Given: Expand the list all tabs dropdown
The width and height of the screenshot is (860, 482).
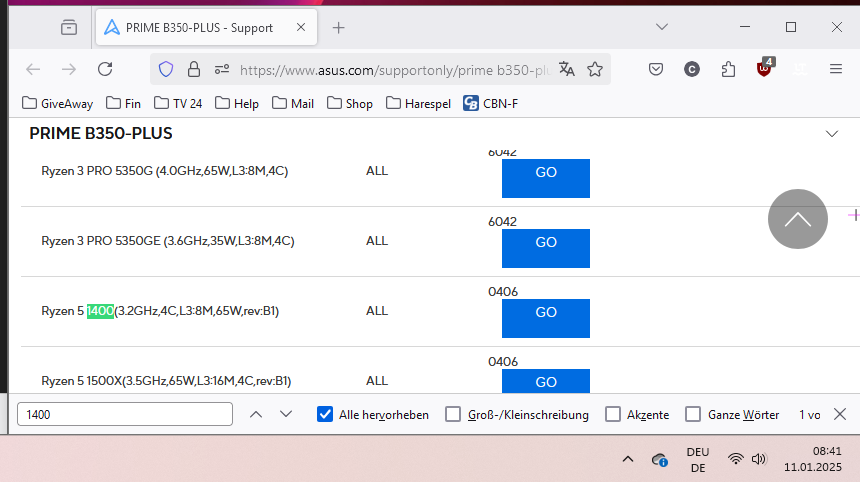Looking at the screenshot, I should click(662, 27).
